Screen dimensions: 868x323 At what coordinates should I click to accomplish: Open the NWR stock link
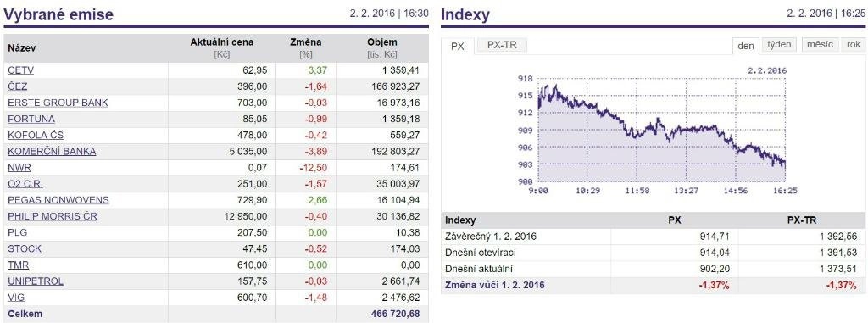[19, 167]
